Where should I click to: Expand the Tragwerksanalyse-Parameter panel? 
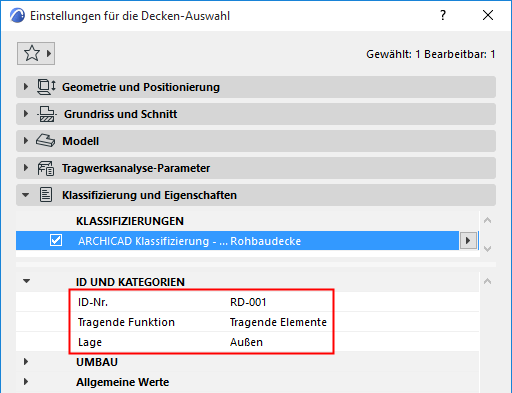(x=26, y=168)
